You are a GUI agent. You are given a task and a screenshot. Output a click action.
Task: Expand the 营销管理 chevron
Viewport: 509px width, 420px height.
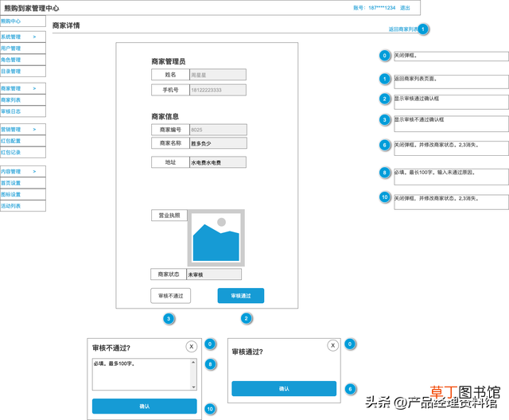(x=34, y=130)
